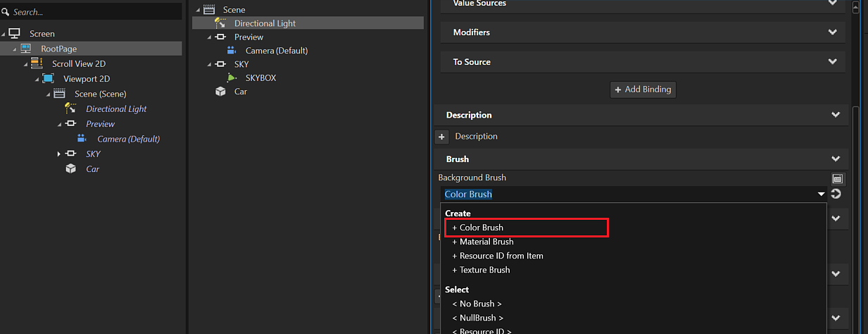
Task: Collapse the To Source section
Action: point(833,62)
